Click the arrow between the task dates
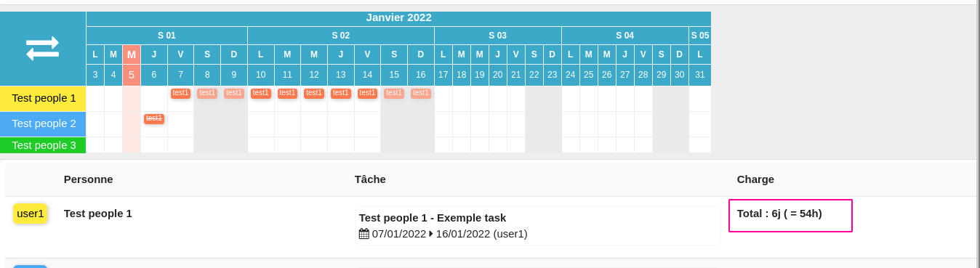The width and height of the screenshot is (980, 268). (431, 234)
